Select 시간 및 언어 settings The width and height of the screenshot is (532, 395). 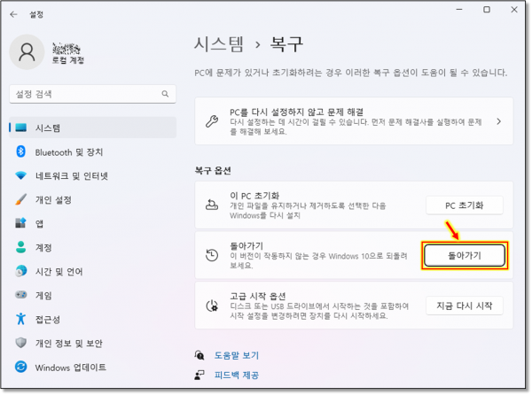point(59,272)
